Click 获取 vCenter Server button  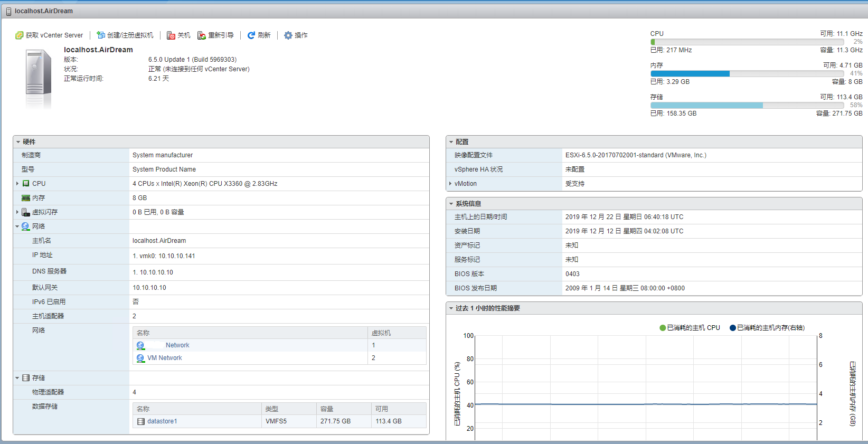tap(49, 35)
